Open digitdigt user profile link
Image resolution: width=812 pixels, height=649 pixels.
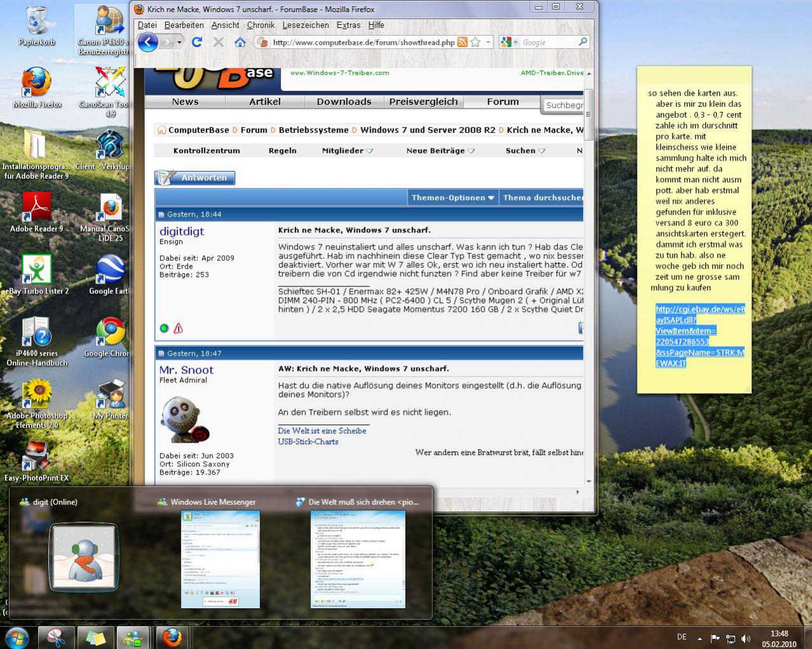point(182,232)
